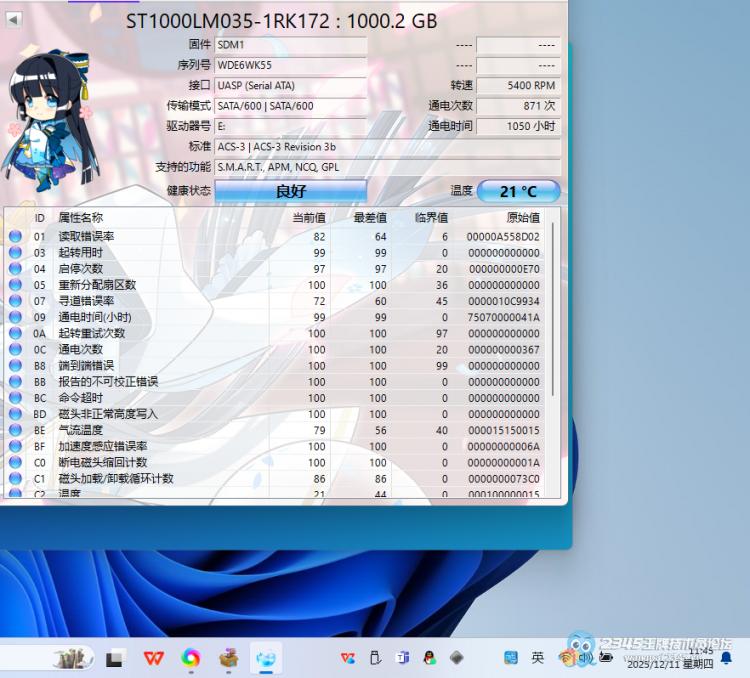The image size is (750, 678).
Task: Click the CrystalDiskInfo taskbar icon
Action: click(x=266, y=657)
